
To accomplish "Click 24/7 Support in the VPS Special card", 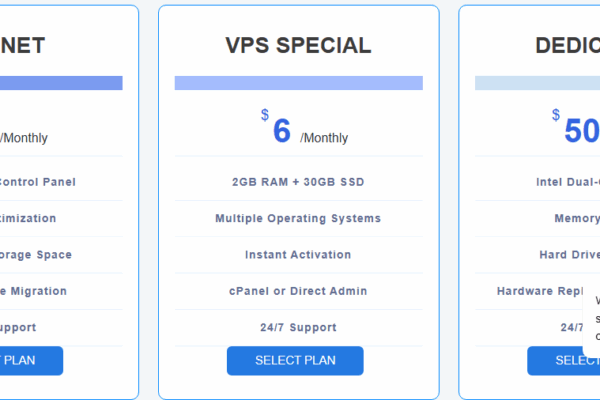I will (x=298, y=327).
